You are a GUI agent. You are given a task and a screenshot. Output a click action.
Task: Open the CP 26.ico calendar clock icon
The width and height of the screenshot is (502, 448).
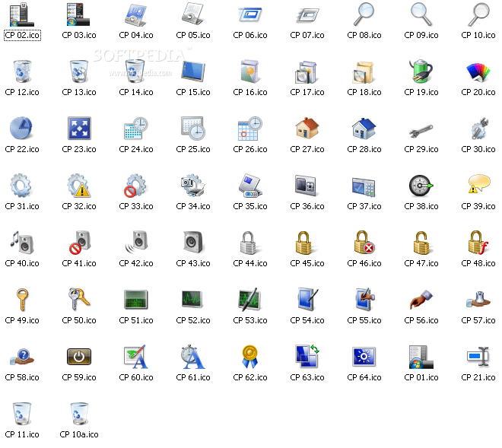[x=250, y=129]
